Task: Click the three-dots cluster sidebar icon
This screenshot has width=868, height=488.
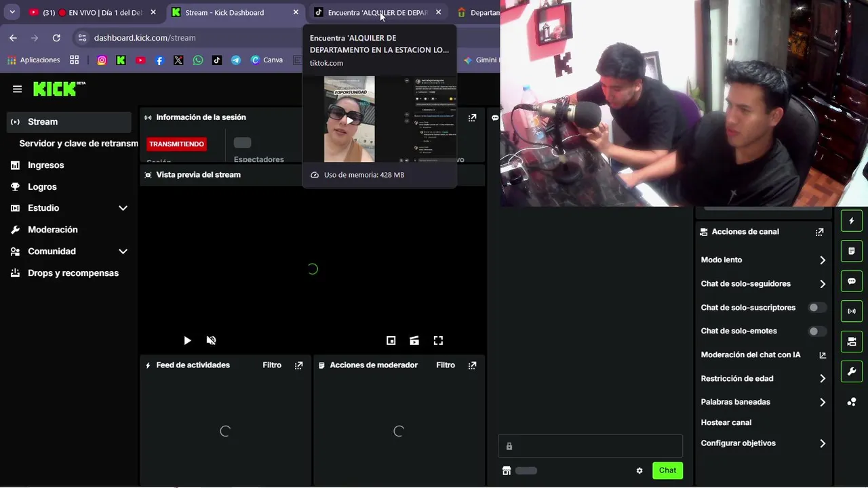Action: 852,402
